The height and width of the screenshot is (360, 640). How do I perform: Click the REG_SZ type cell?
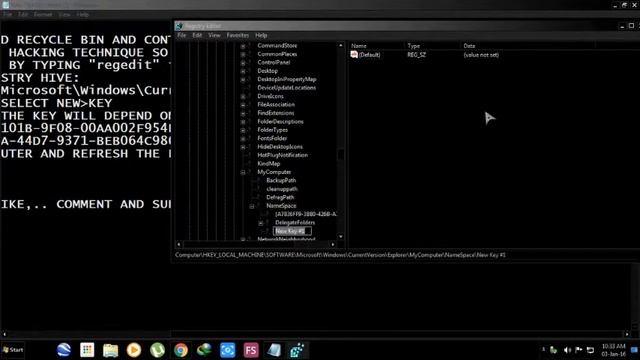(x=416, y=55)
